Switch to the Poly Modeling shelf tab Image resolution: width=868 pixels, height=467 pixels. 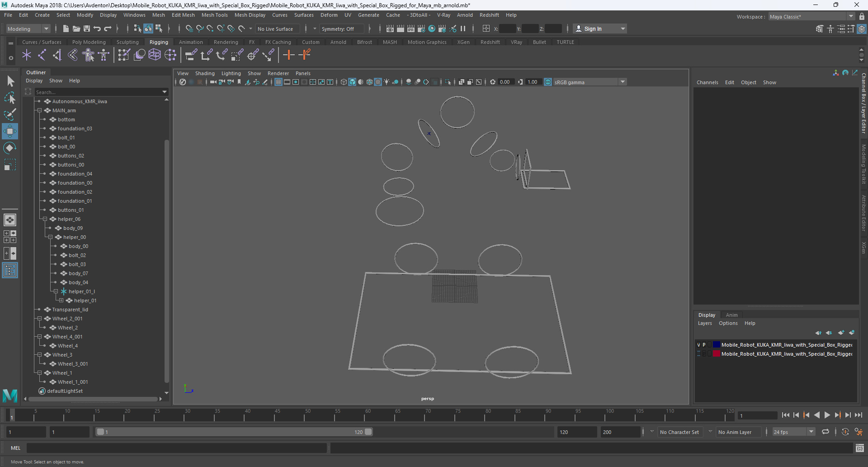click(x=89, y=42)
